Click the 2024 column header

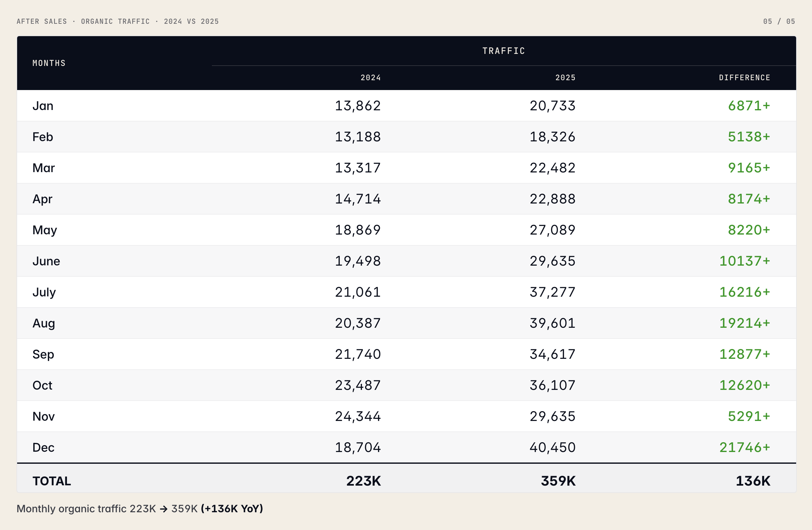370,78
